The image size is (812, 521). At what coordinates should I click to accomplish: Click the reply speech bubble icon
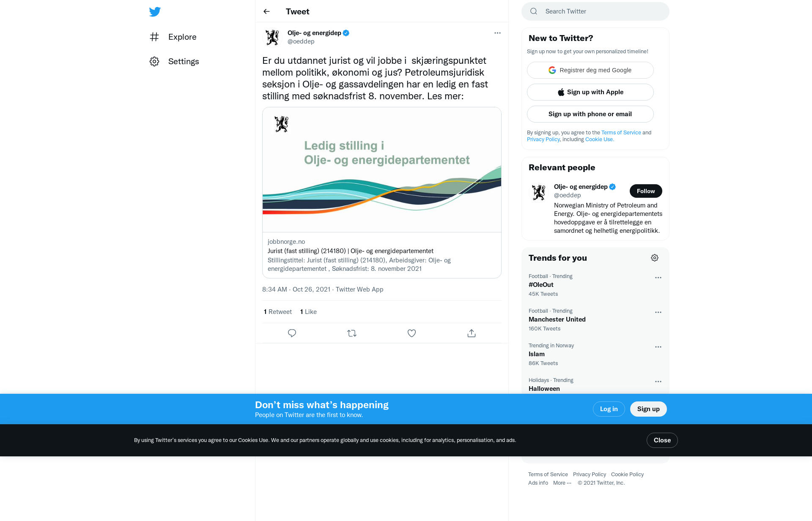pos(292,333)
